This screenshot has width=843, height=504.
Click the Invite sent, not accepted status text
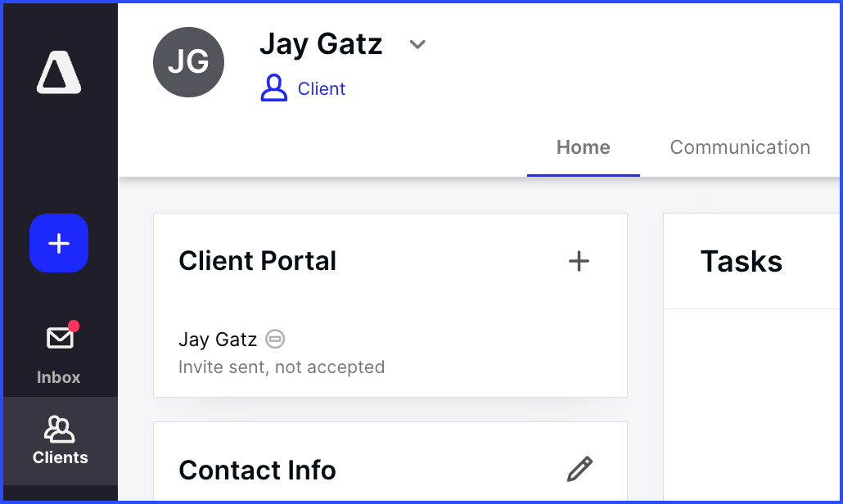tap(282, 367)
